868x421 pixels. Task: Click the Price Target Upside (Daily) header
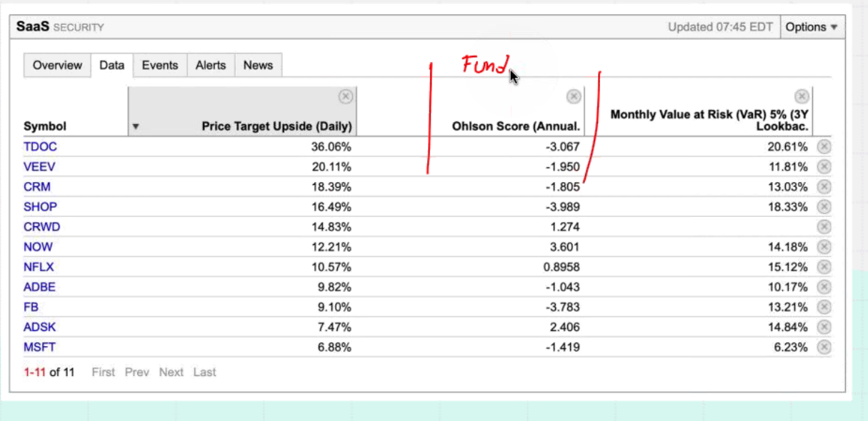click(x=276, y=126)
